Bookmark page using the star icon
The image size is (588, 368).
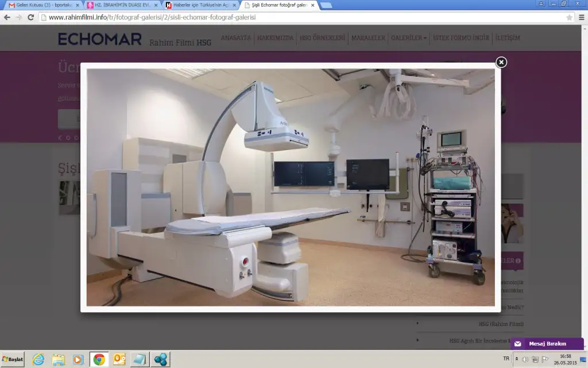click(569, 17)
